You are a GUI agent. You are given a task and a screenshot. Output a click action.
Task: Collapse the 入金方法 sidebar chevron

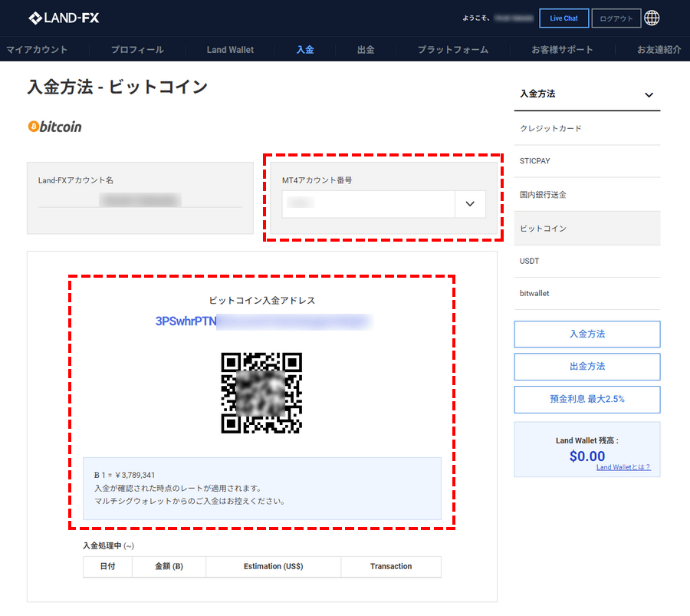649,94
